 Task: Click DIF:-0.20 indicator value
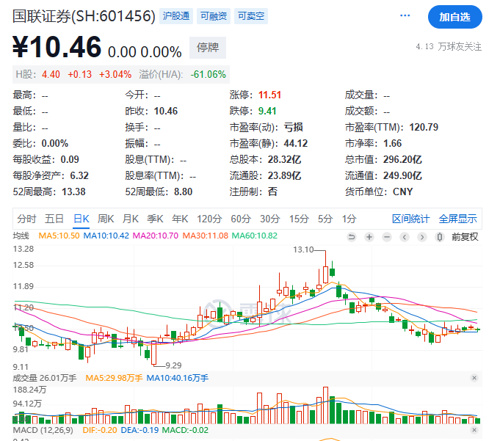100,430
